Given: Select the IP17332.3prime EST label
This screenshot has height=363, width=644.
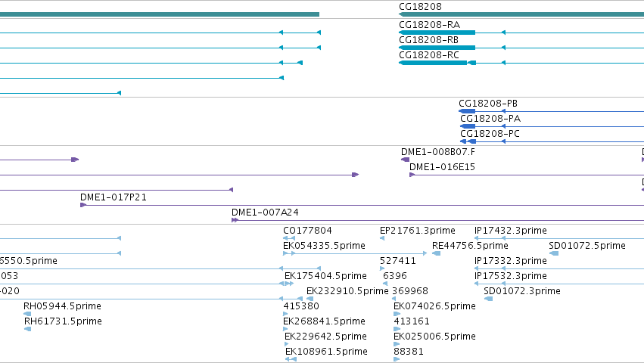Looking at the screenshot, I should click(x=511, y=261).
